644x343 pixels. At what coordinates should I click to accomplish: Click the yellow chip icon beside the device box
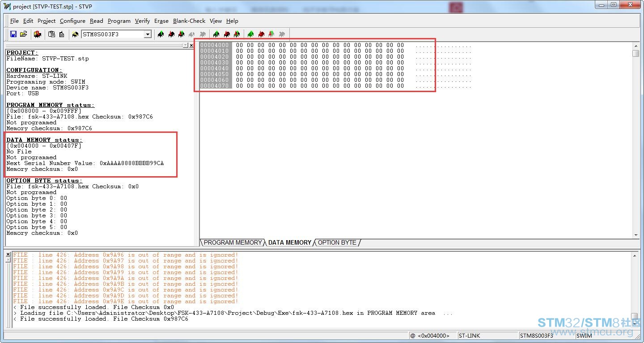tap(75, 34)
